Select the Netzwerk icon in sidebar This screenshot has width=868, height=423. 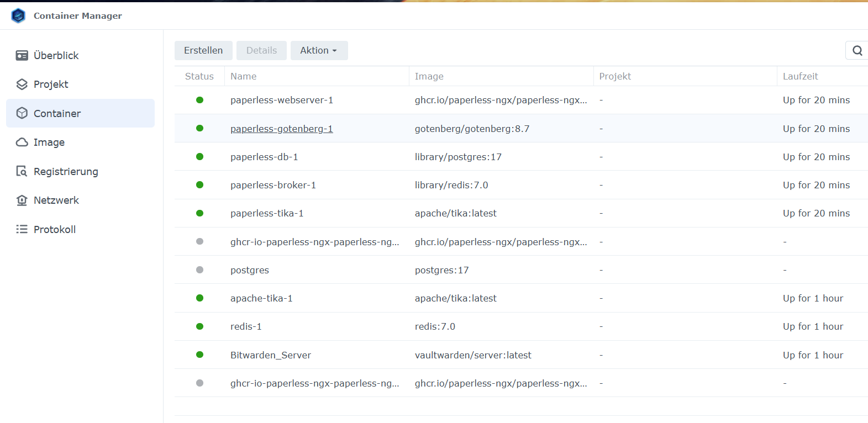[x=22, y=200]
